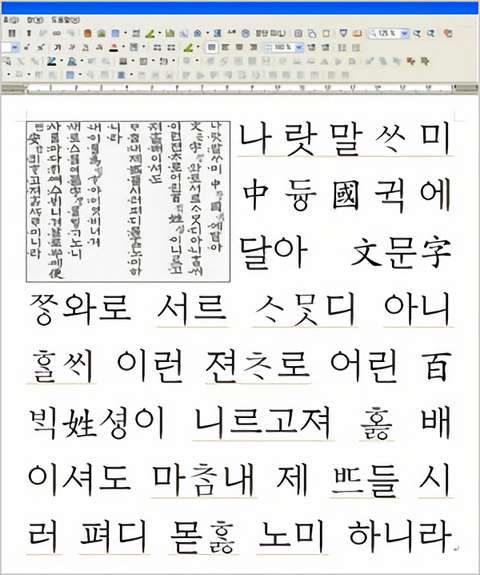The width and height of the screenshot is (480, 575).
Task: Click the round globe icon on the first toolbar row
Action: [245, 33]
